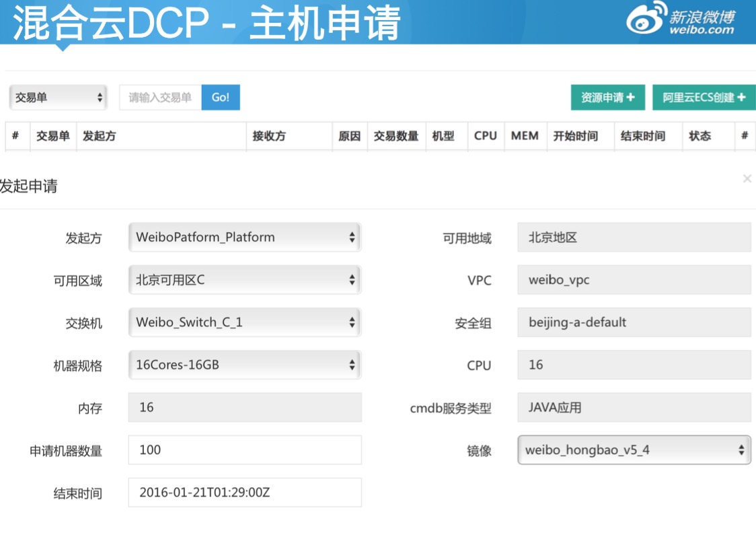Click the Go! search button
The height and width of the screenshot is (549, 756).
click(221, 97)
